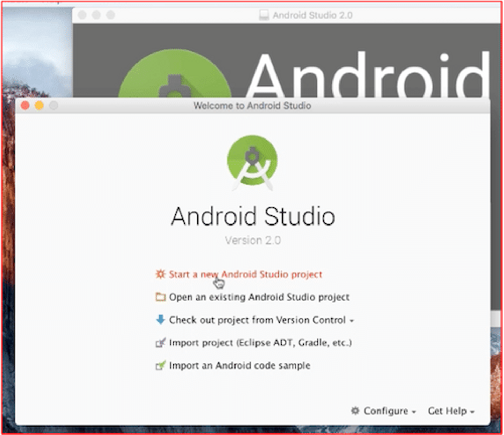
Task: Click the folder icon for opening existing project
Action: (x=160, y=297)
